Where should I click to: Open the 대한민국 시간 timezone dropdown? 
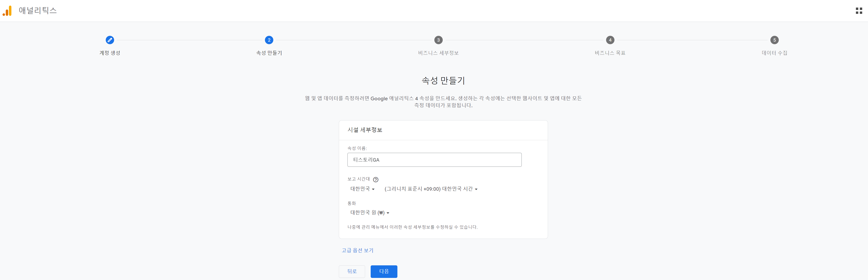pos(431,189)
